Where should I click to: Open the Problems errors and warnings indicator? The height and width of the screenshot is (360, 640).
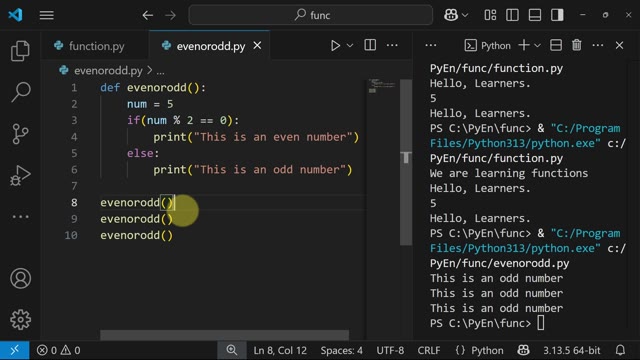click(58, 350)
